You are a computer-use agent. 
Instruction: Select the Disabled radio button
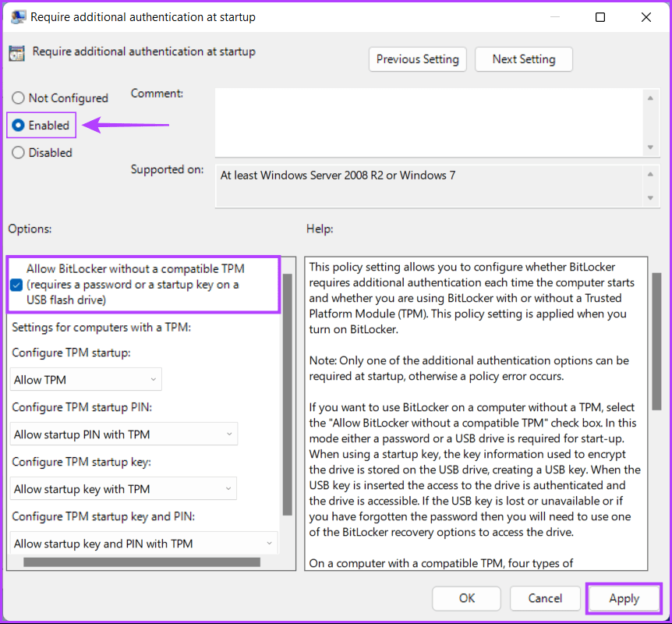click(x=18, y=153)
